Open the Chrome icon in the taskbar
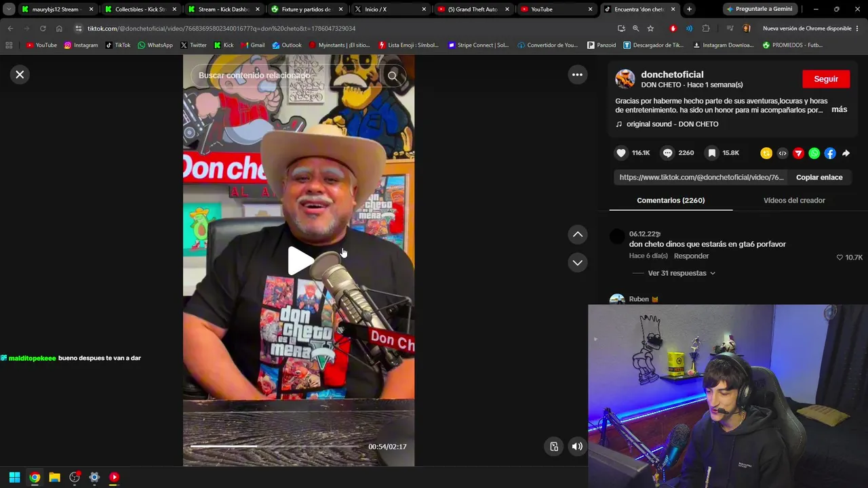Viewport: 868px width, 488px height. 35,477
